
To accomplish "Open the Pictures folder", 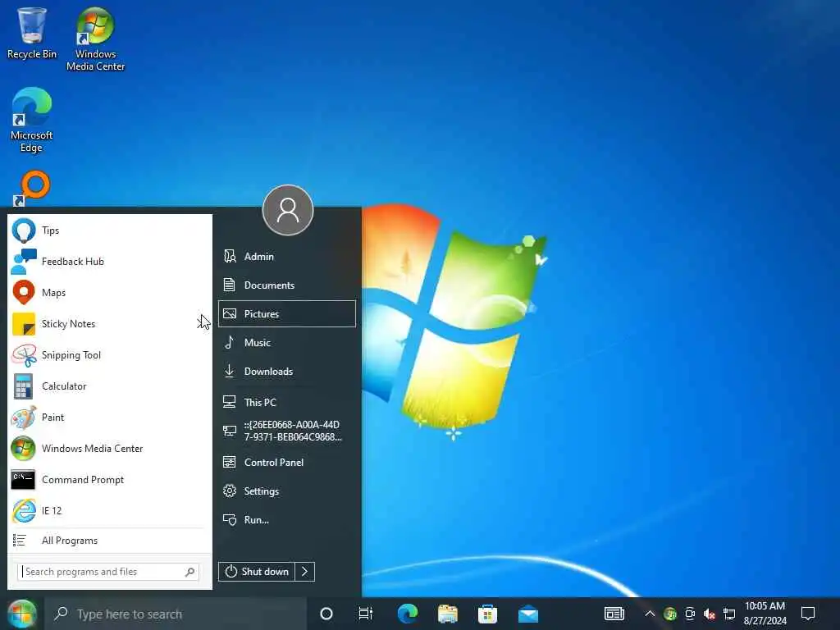I will 287,314.
